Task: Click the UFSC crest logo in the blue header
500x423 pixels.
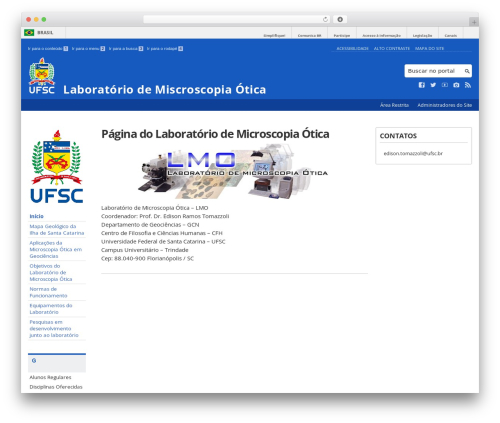Action: [42, 76]
